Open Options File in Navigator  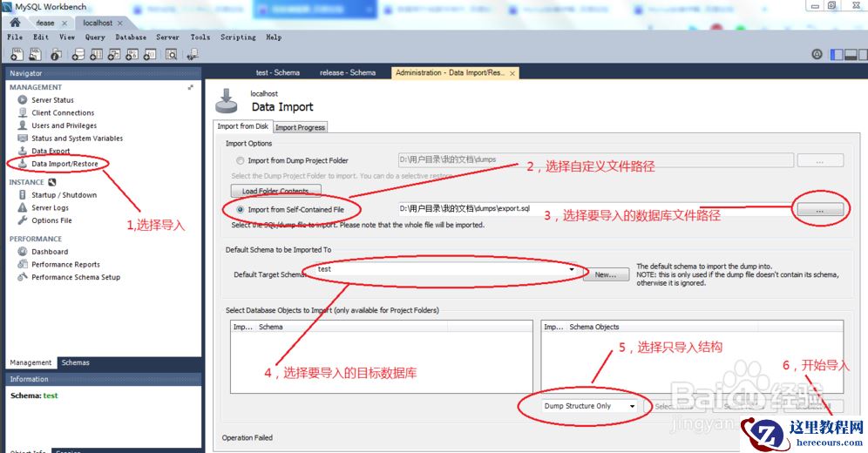[x=51, y=220]
